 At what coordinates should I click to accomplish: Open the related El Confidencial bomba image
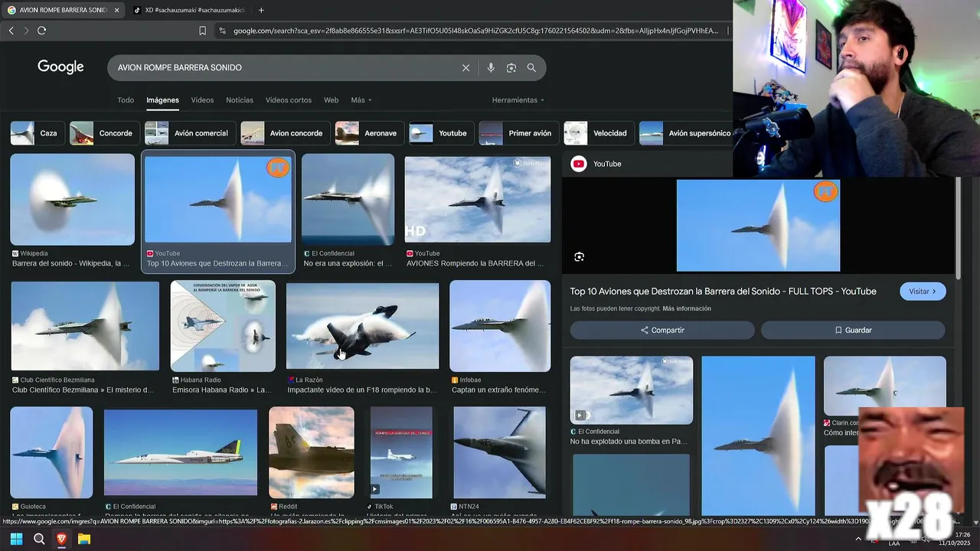(632, 390)
